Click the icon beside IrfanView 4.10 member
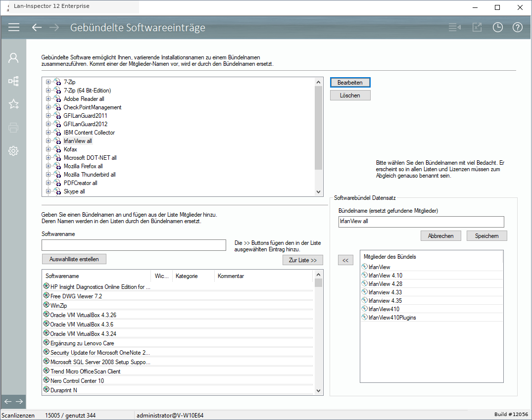 coord(365,275)
